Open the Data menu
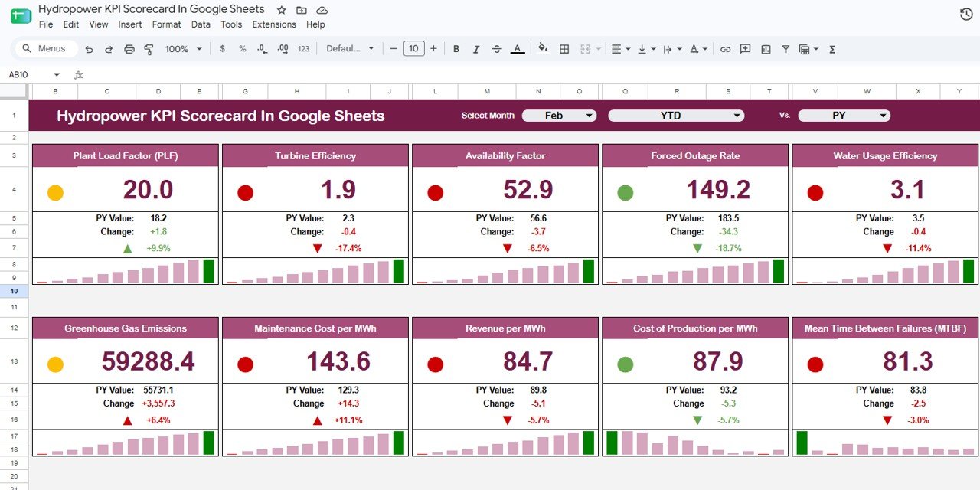This screenshot has height=490, width=980. (201, 24)
